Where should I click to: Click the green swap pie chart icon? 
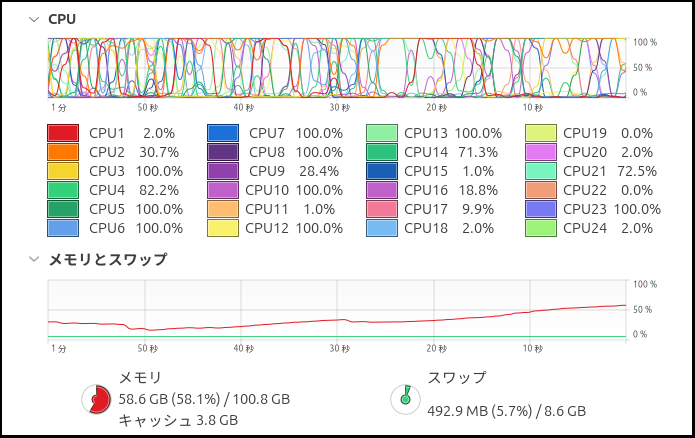tap(405, 398)
